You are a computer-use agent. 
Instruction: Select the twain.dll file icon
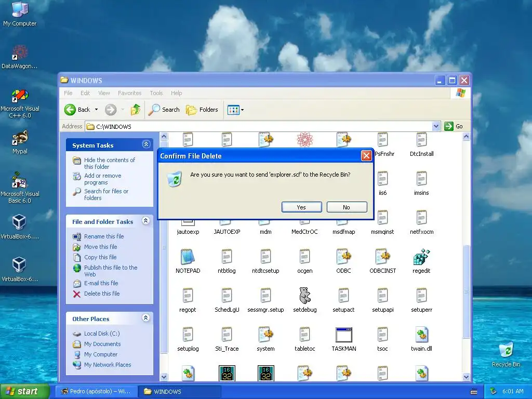coord(421,335)
